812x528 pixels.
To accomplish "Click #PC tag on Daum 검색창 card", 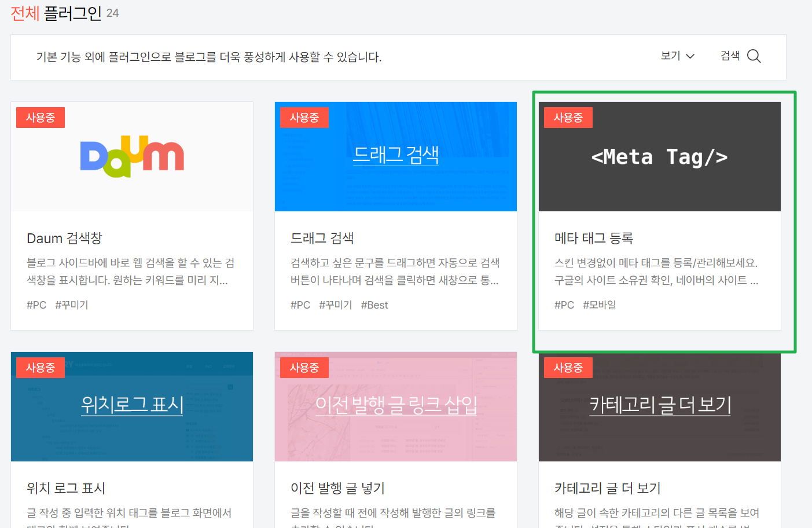I will 36,305.
